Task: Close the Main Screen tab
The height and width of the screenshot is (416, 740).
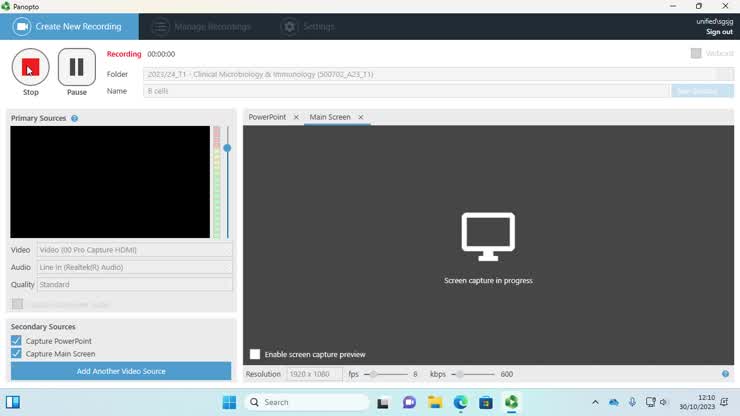Action: click(361, 117)
